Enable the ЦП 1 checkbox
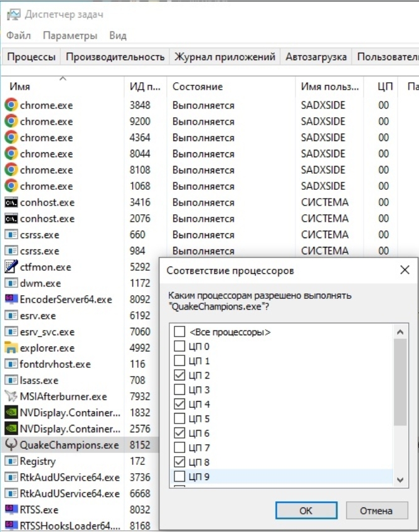This screenshot has width=419, height=532. click(179, 360)
